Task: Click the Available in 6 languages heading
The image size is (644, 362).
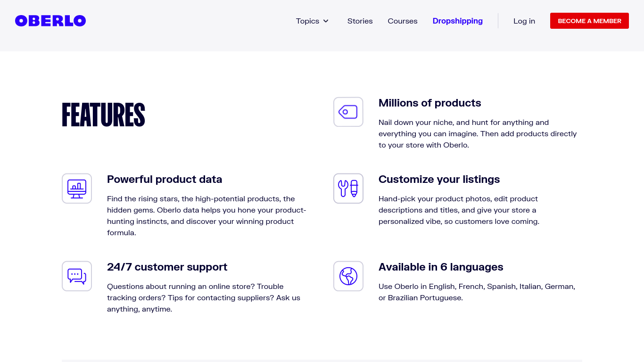Action: click(441, 267)
